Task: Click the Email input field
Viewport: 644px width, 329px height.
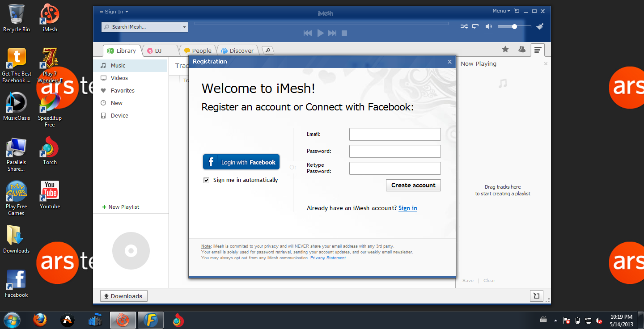Action: 395,134
